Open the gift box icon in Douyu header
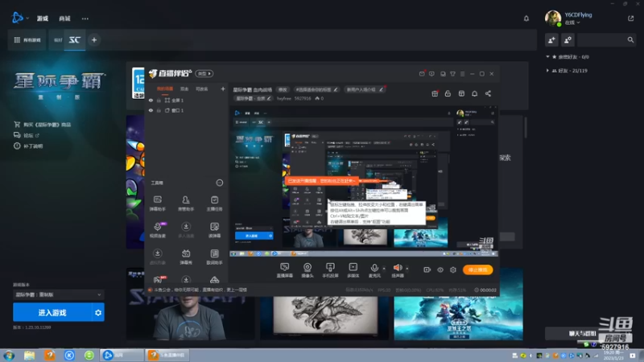The width and height of the screenshot is (644, 362). point(435,93)
